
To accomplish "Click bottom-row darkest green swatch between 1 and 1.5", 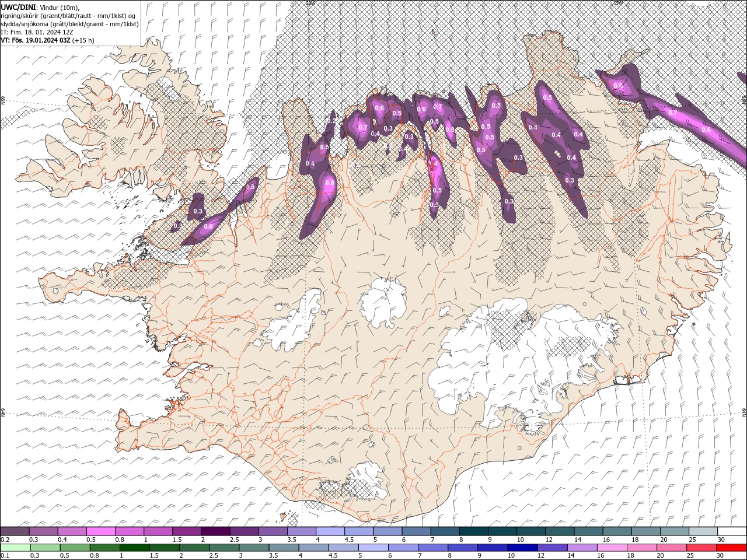I will click(134, 548).
